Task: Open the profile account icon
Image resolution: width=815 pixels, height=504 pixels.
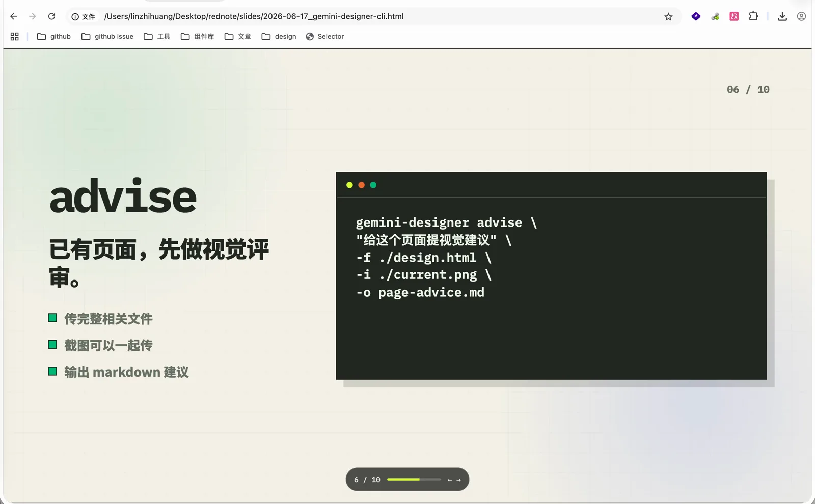Action: 801,16
